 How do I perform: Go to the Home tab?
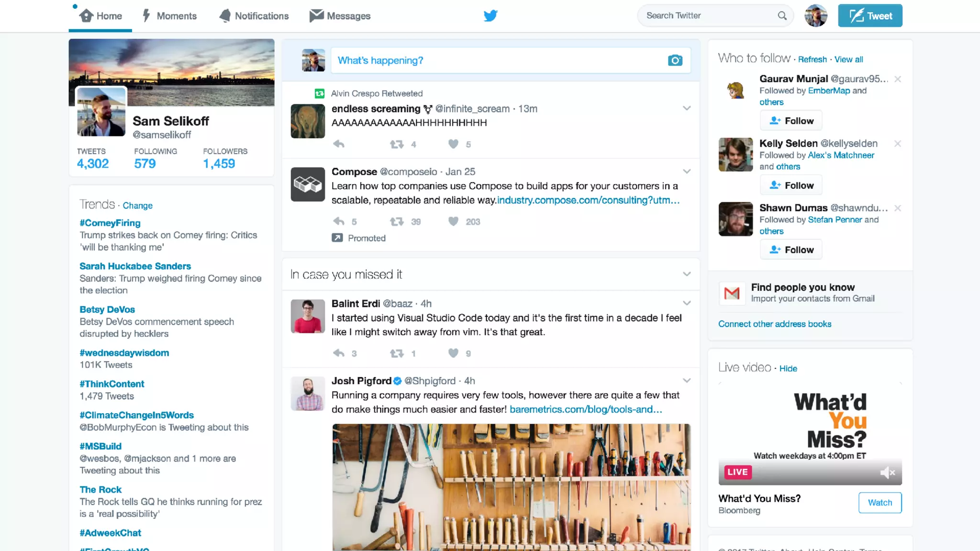point(100,16)
